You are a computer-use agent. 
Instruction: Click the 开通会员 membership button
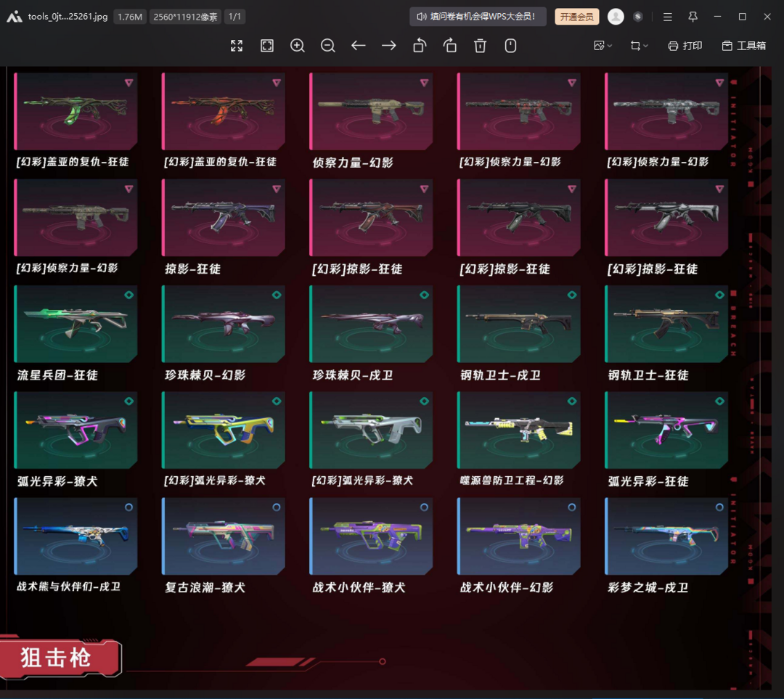pyautogui.click(x=576, y=17)
